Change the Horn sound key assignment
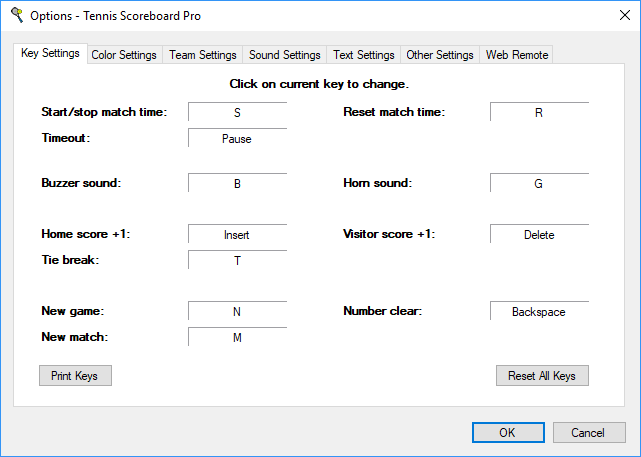 pos(539,184)
